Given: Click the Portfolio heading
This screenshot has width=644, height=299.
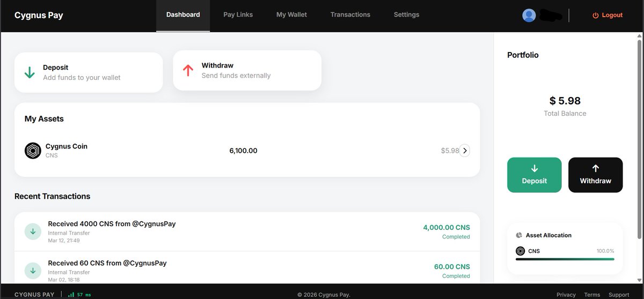Looking at the screenshot, I should [x=523, y=55].
